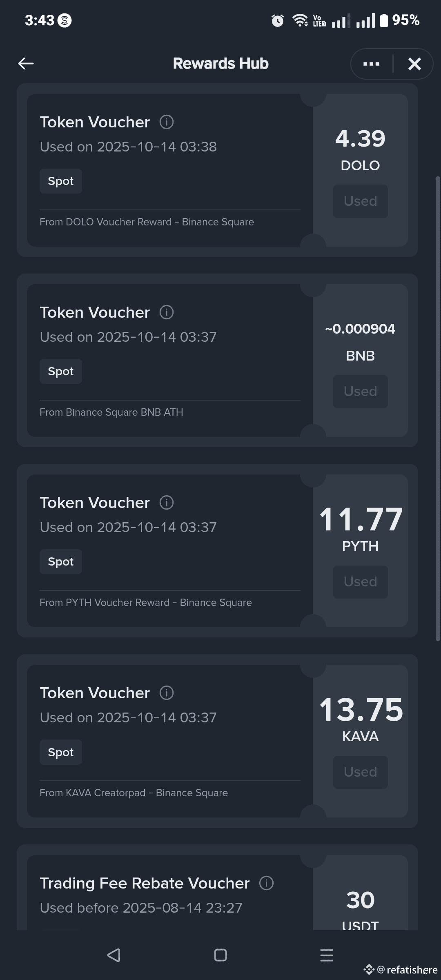The height and width of the screenshot is (980, 441).
Task: Tap Android home navigation button
Action: 220,955
